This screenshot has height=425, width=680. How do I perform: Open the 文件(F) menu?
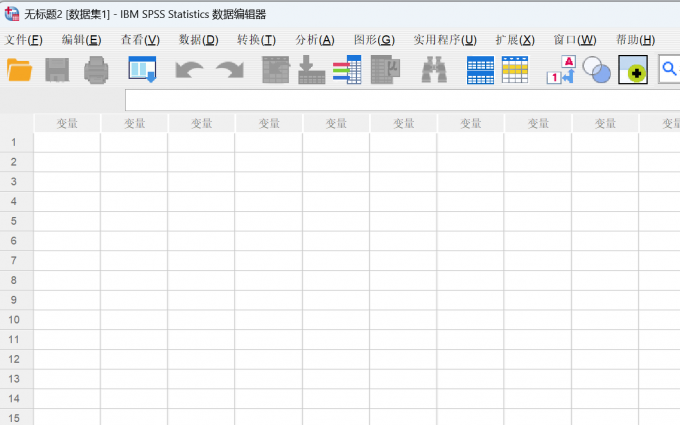tap(23, 40)
